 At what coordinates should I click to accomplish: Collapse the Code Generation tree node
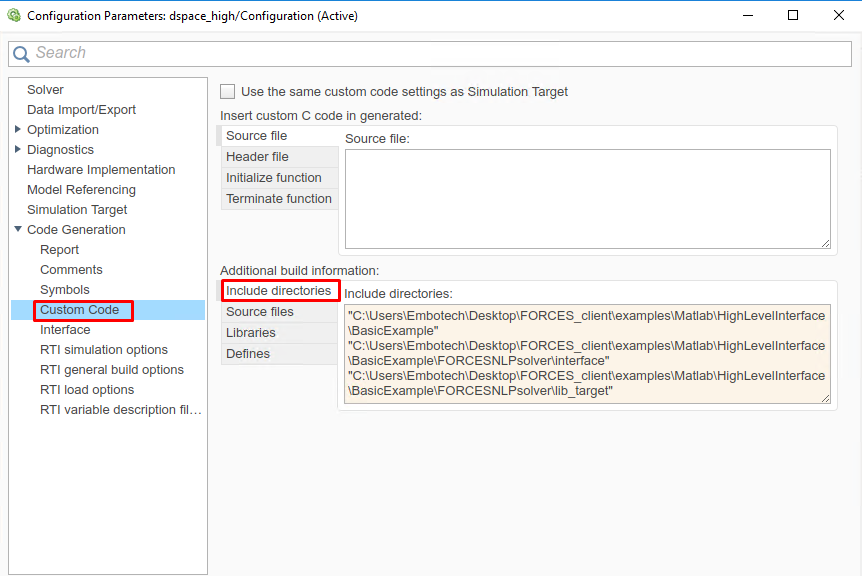click(18, 230)
